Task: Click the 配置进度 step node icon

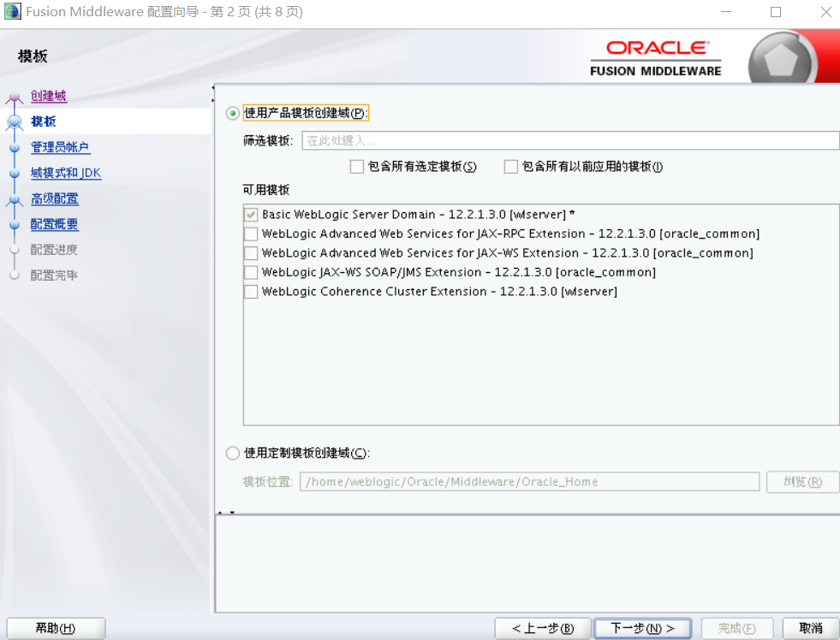Action: point(15,250)
